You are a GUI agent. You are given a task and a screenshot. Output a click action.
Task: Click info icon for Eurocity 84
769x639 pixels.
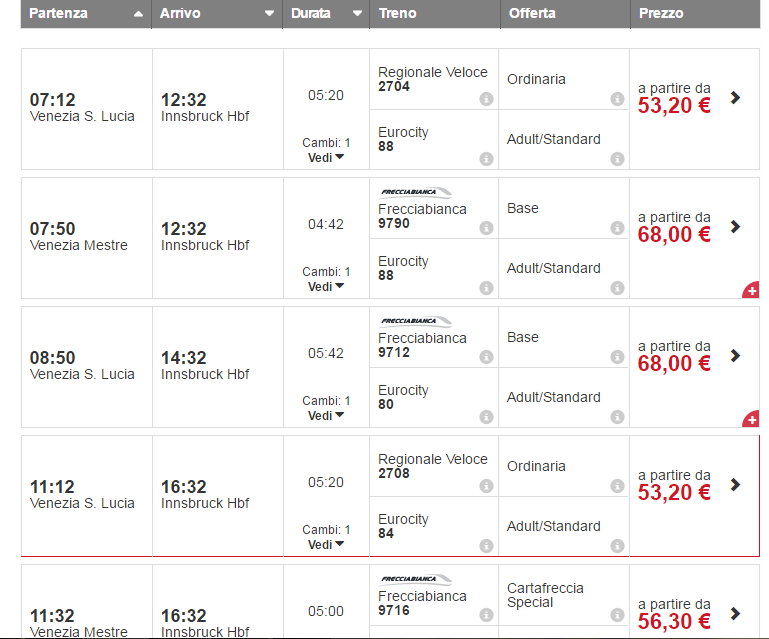[x=486, y=546]
